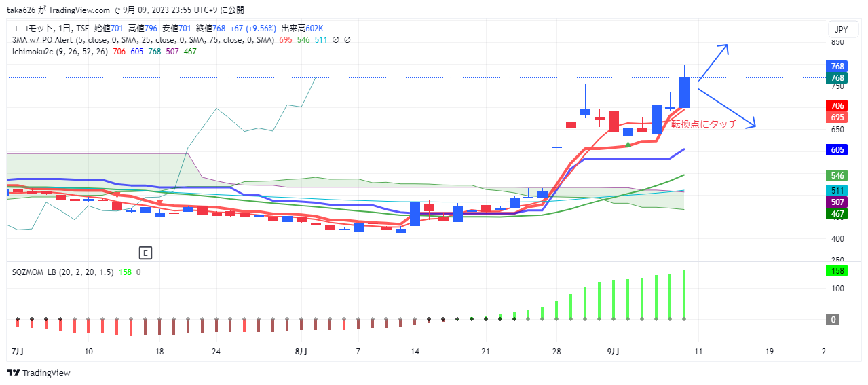Click the 9月 date label on time axis

point(614,352)
